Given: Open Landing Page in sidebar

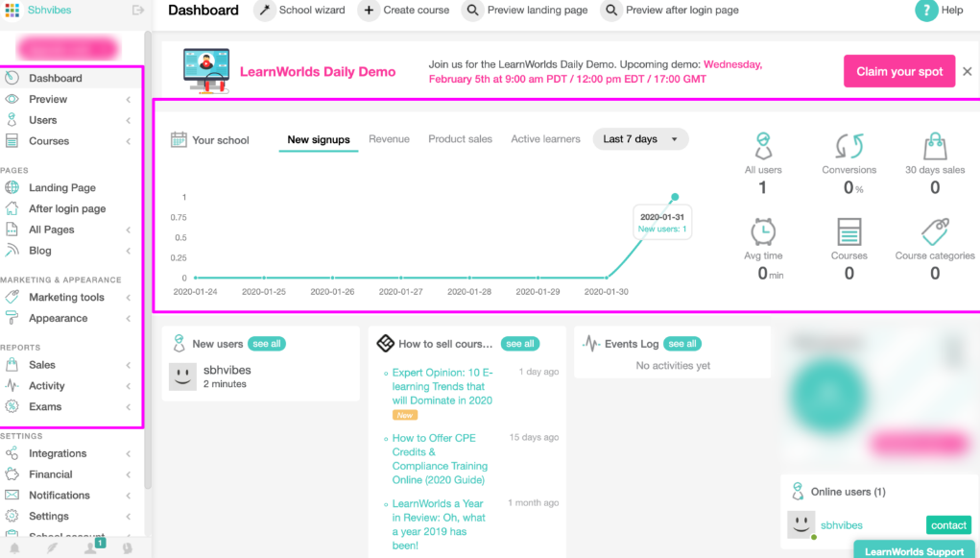Looking at the screenshot, I should [61, 188].
